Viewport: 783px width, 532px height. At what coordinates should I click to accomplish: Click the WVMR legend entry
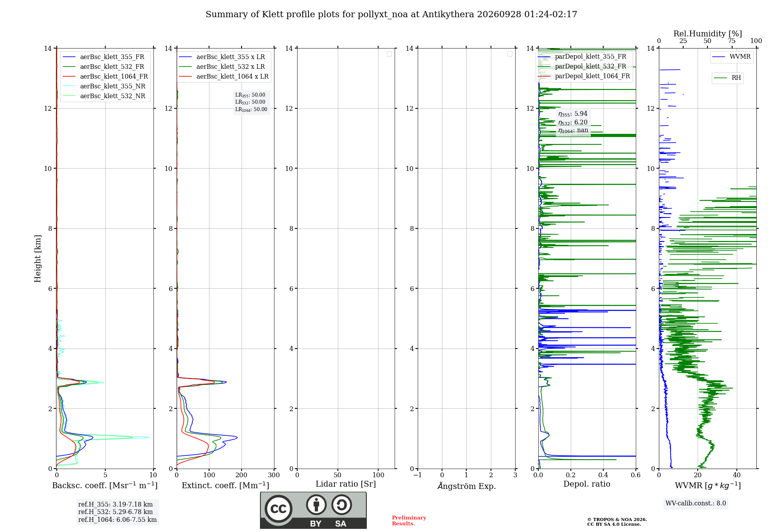pyautogui.click(x=732, y=57)
